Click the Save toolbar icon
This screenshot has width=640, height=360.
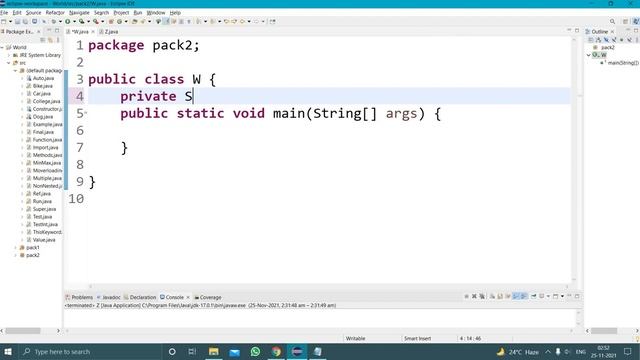(17, 21)
